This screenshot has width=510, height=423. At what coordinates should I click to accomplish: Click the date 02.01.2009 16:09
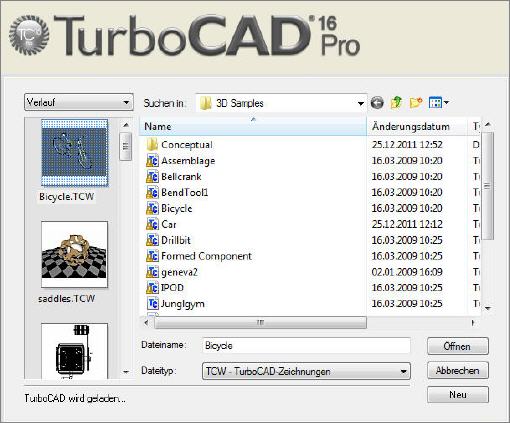click(x=407, y=272)
